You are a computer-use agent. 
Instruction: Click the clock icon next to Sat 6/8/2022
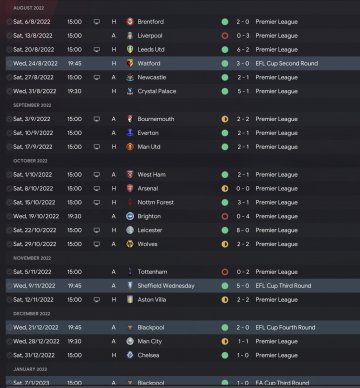click(x=9, y=22)
